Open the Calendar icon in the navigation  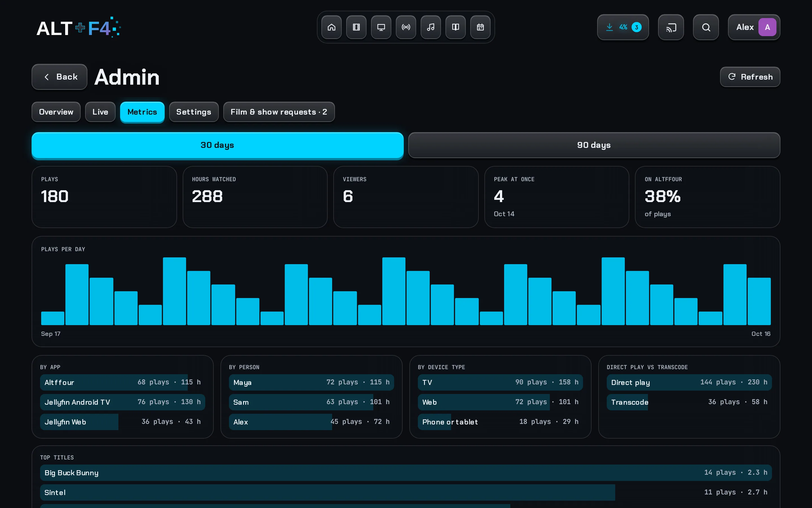coord(480,27)
